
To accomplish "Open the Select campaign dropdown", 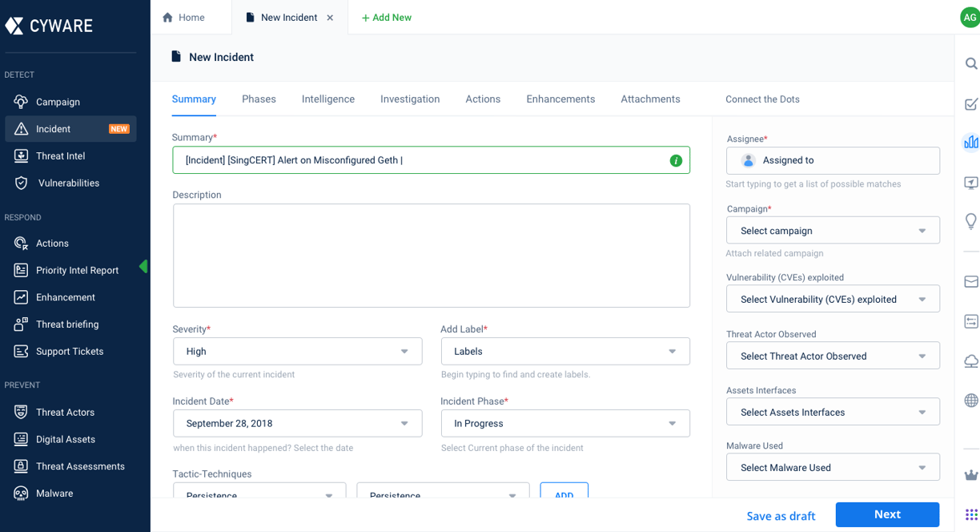I will pos(833,231).
